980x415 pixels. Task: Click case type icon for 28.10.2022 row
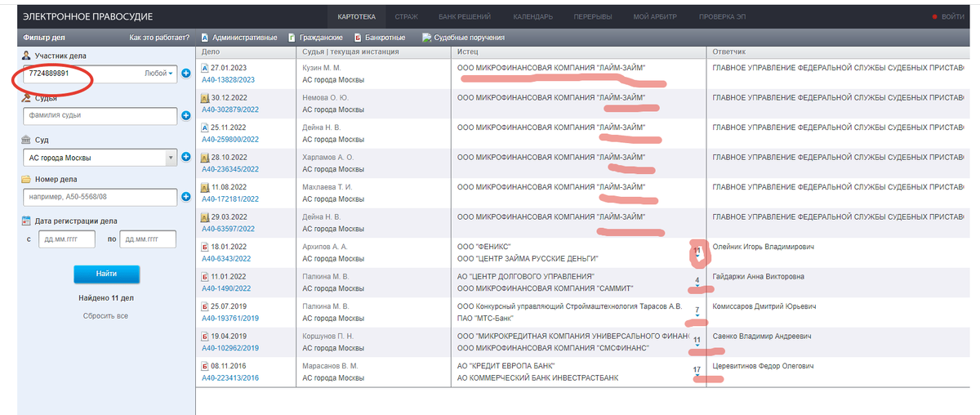coord(205,157)
